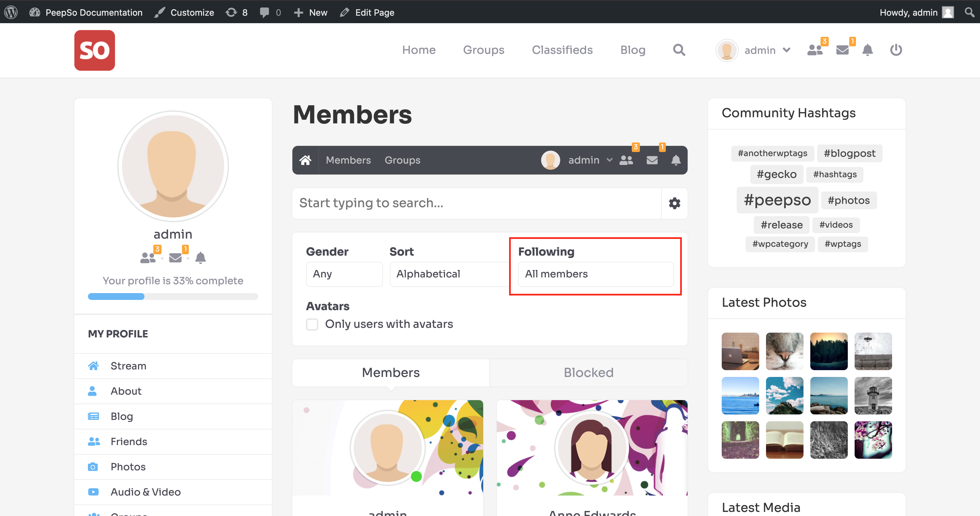The image size is (980, 516).
Task: Open notifications bell in dark navbar
Action: click(676, 160)
